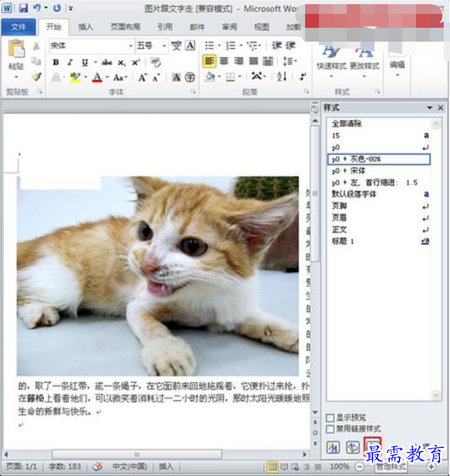The height and width of the screenshot is (476, 450).
Task: Decrease paragraph indent
Action: click(277, 46)
